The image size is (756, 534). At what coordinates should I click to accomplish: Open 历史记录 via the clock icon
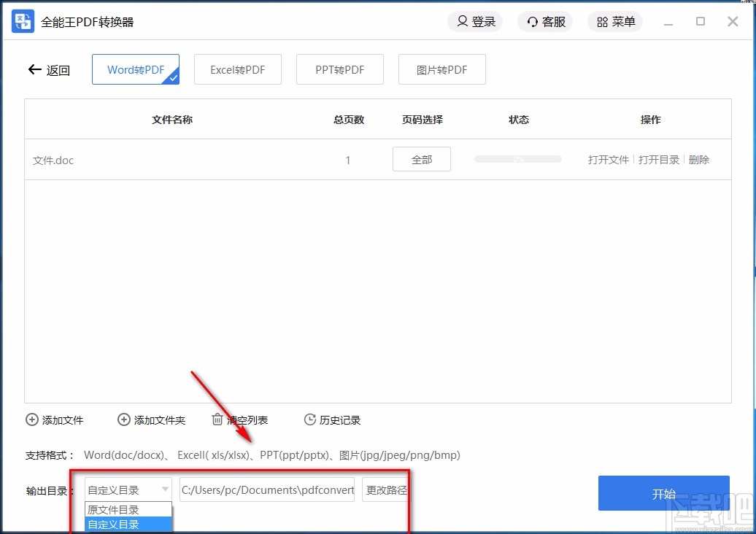click(x=309, y=419)
